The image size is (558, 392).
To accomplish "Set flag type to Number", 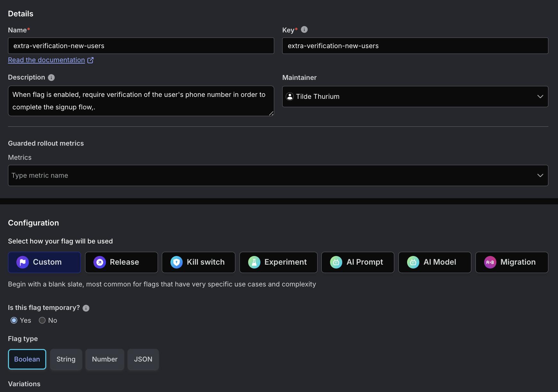I will pyautogui.click(x=105, y=359).
